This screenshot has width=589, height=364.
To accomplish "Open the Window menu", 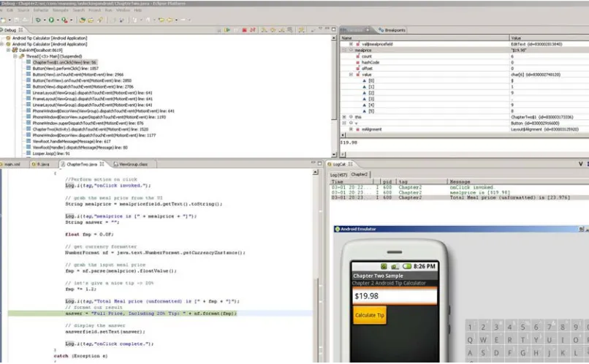I will coord(123,10).
